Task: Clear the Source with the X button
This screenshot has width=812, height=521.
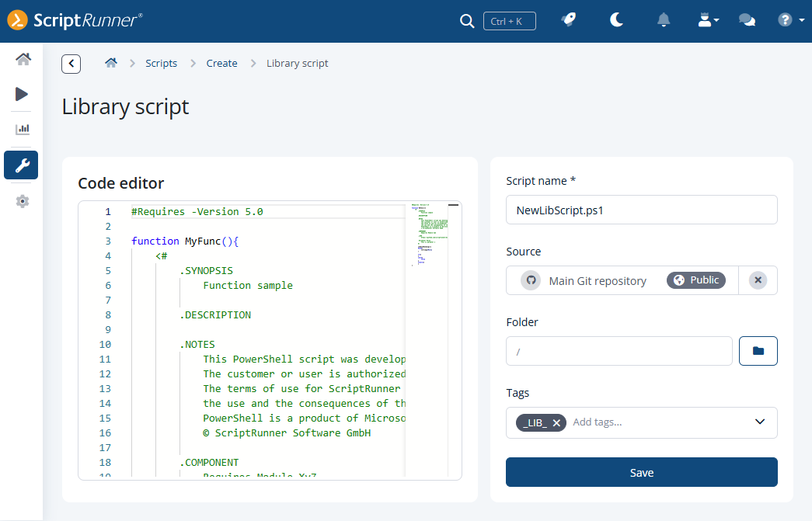Action: (758, 280)
